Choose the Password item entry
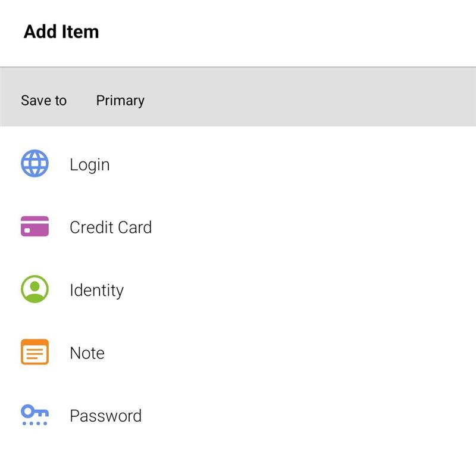This screenshot has width=476, height=452. pos(106,416)
